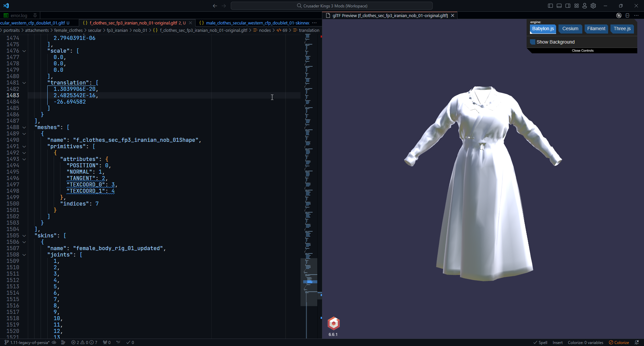Viewport: 644px width, 346px height.
Task: Close the glTF Preview tab
Action: (452, 15)
